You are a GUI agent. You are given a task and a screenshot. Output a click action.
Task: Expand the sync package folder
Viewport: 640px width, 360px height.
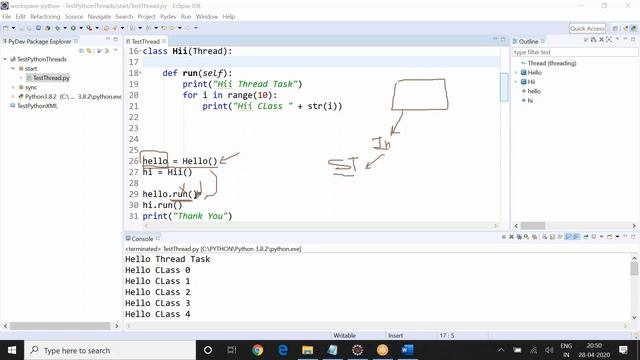[x=13, y=87]
